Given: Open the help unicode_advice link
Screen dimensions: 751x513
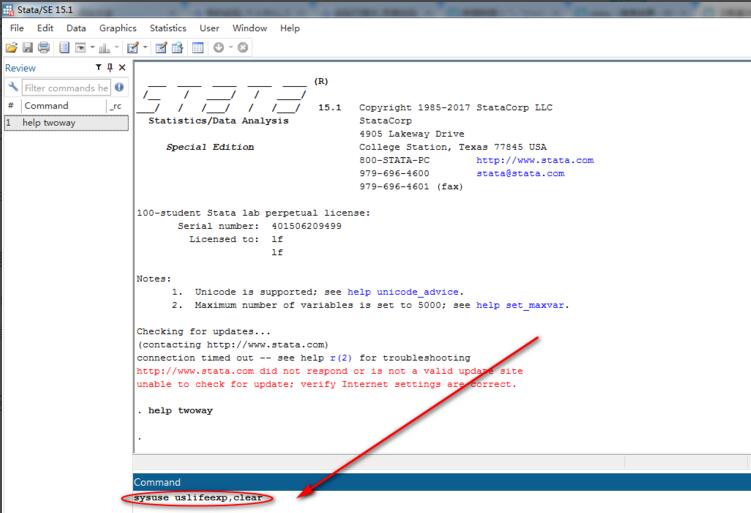Looking at the screenshot, I should pyautogui.click(x=403, y=292).
